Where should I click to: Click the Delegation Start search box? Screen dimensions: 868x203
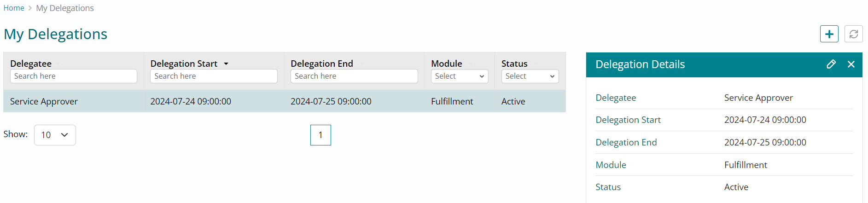click(x=214, y=76)
